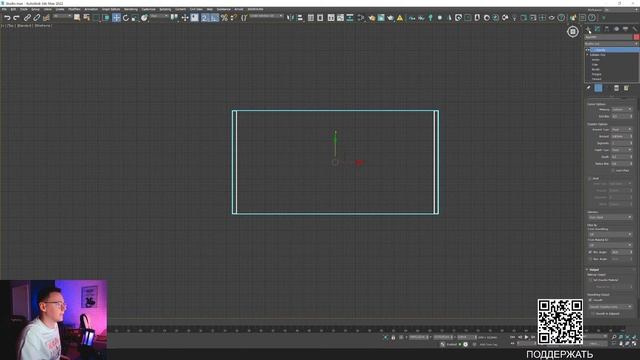Toggle the Smooth output checkbox
Viewport: 640px width, 360px height.
(x=591, y=300)
